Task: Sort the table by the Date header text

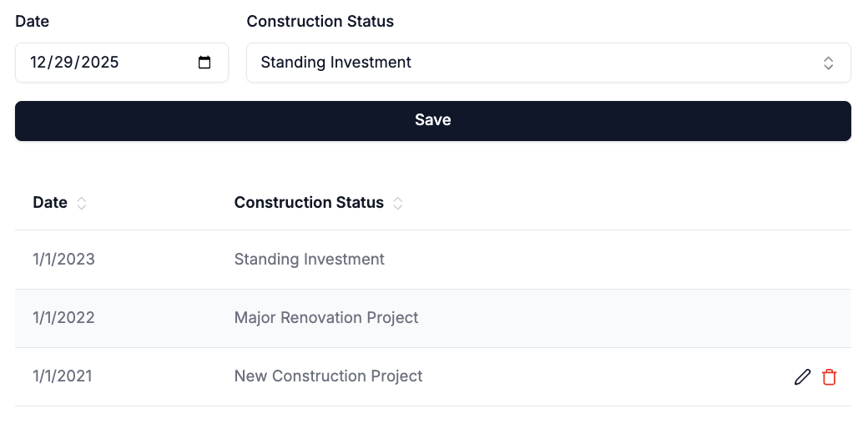Action: coord(50,203)
